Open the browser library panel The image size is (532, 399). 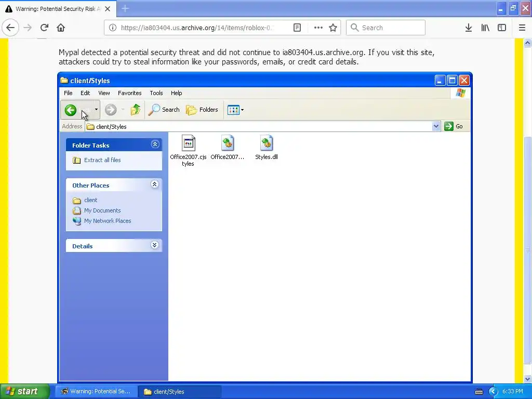(x=485, y=28)
